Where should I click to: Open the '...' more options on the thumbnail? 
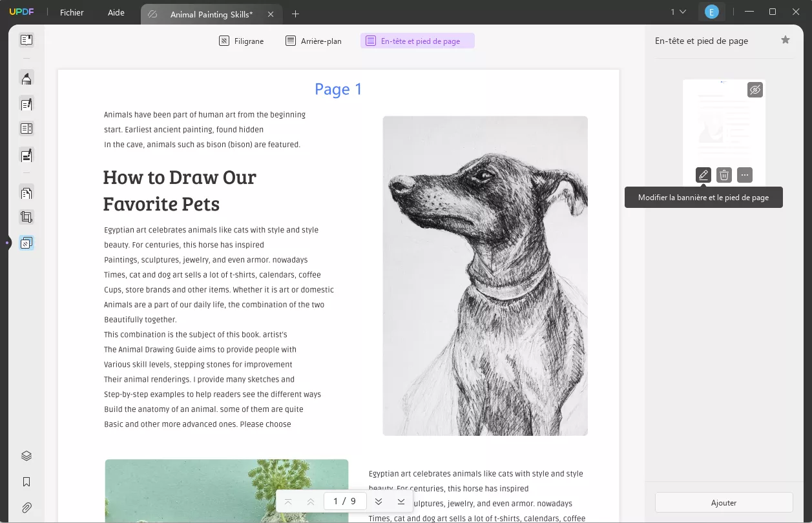tap(744, 174)
